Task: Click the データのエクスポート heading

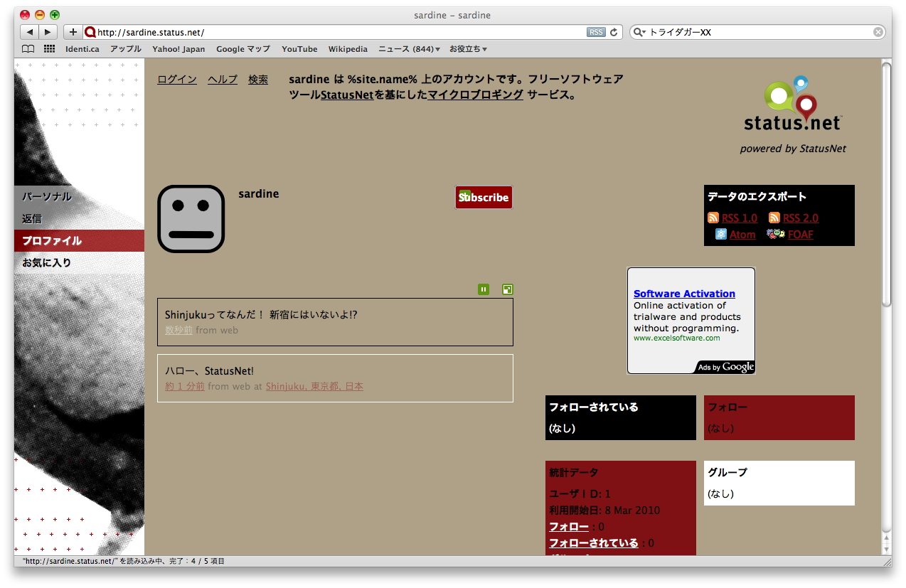Action: [x=757, y=196]
